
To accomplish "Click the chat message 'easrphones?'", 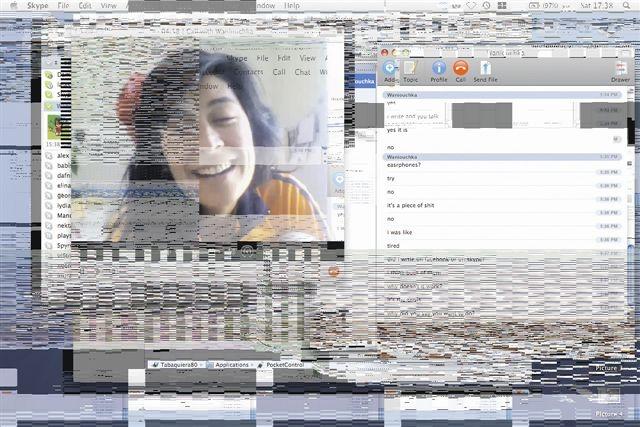I will click(404, 165).
